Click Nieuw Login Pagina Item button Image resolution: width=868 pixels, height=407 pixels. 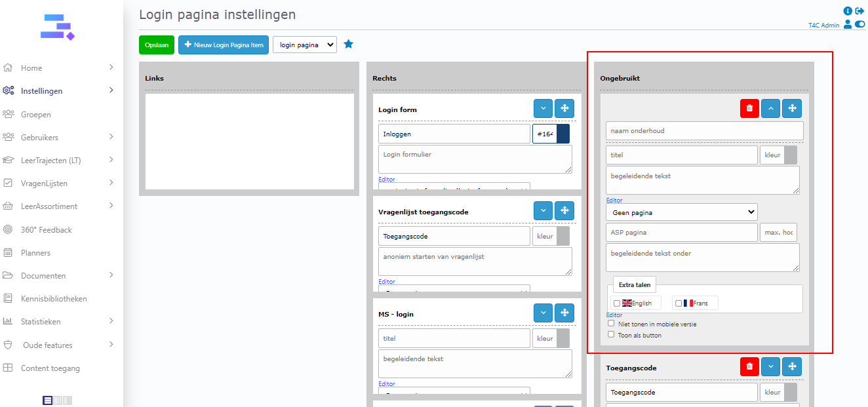click(x=223, y=45)
